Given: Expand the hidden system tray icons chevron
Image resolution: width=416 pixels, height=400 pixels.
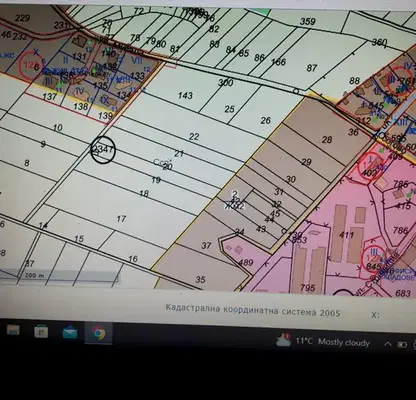Looking at the screenshot, I should tap(388, 344).
